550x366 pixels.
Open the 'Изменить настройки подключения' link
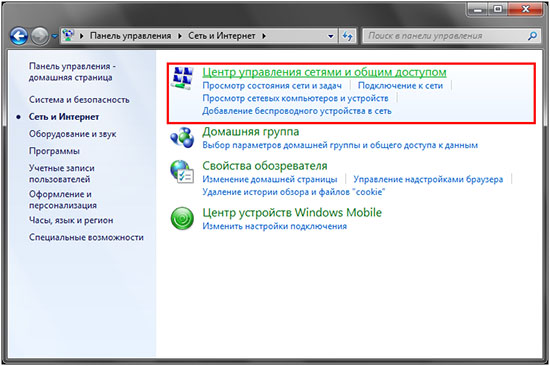coord(275,226)
